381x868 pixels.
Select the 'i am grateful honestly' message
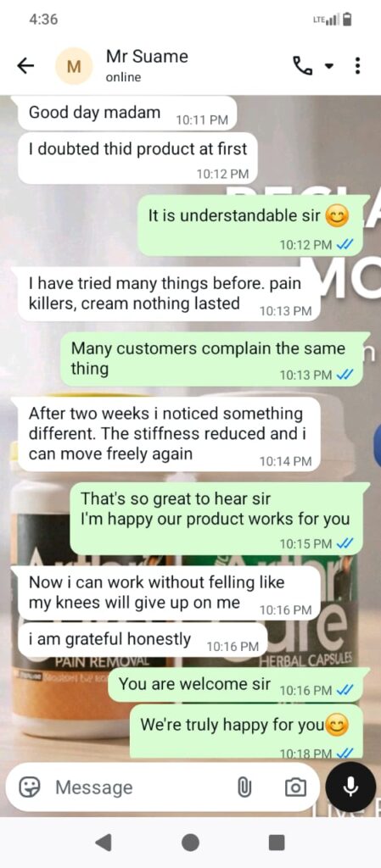143,641
